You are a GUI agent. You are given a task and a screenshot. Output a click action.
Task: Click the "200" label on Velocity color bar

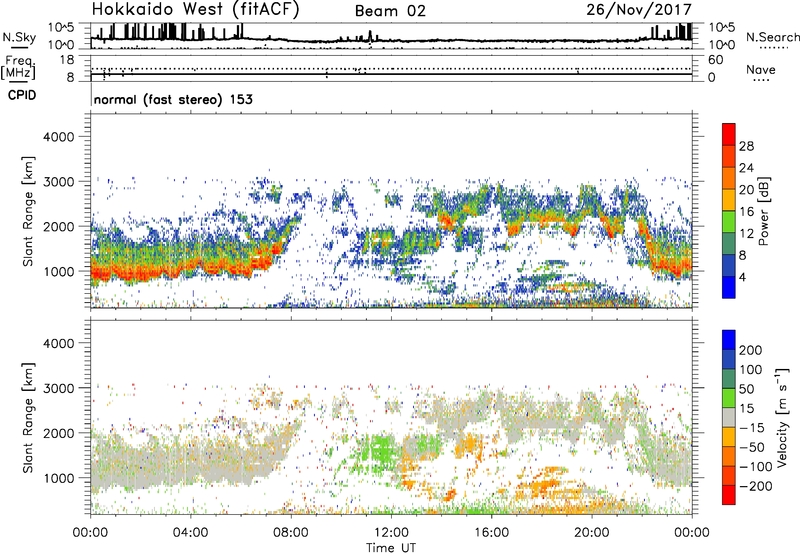click(x=751, y=350)
